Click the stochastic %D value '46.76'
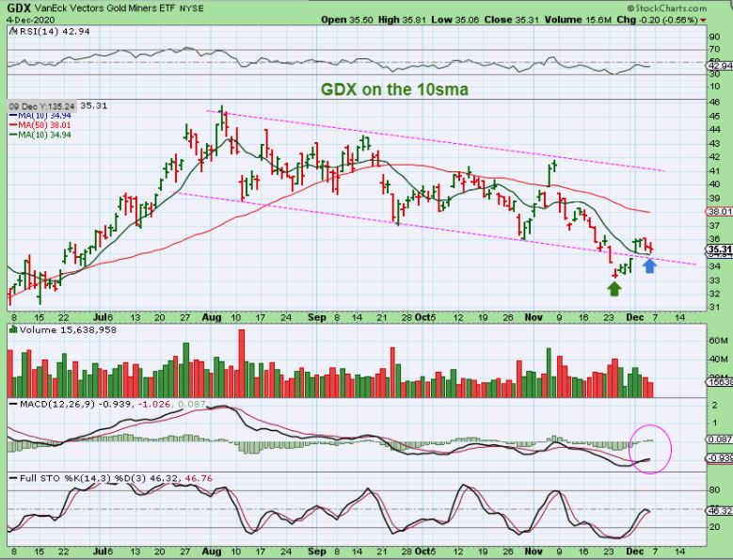733x560 pixels. 199,478
